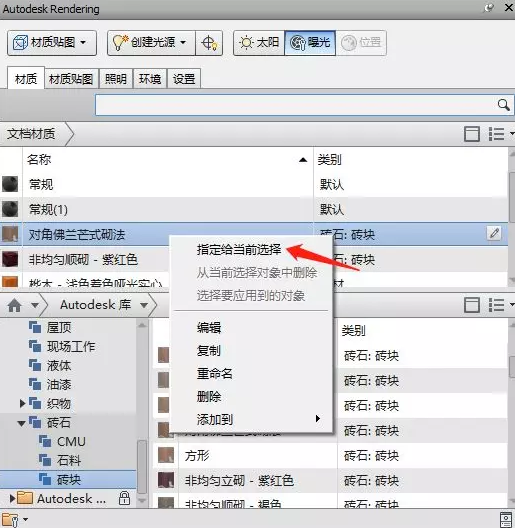Switch to the 材质贴图 tab

click(71, 79)
